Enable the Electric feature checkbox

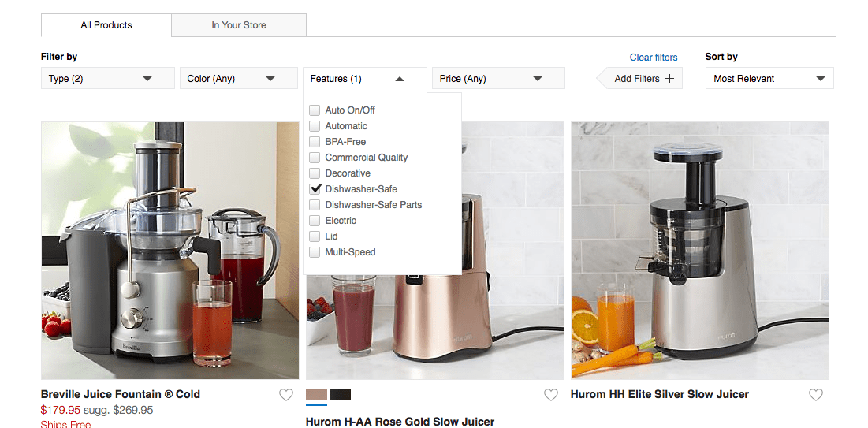315,221
